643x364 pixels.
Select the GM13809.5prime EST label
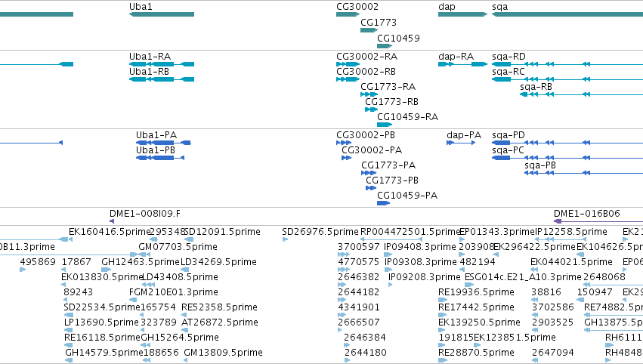223,353
